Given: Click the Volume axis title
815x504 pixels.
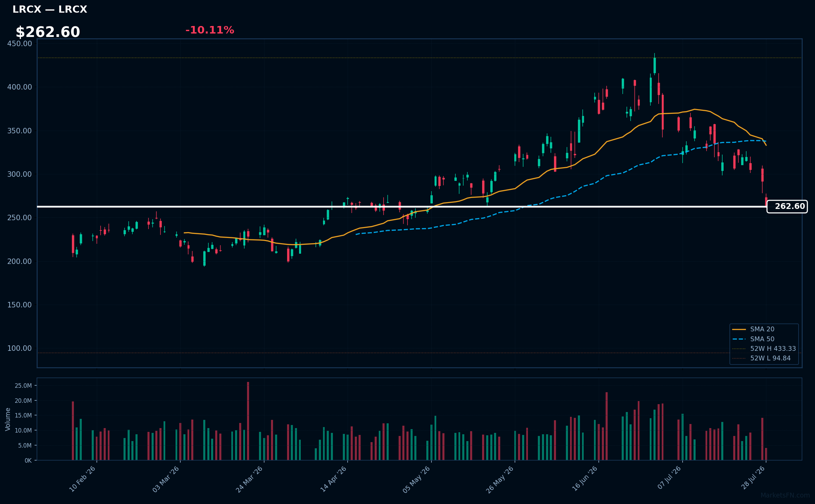Looking at the screenshot, I should (8, 419).
